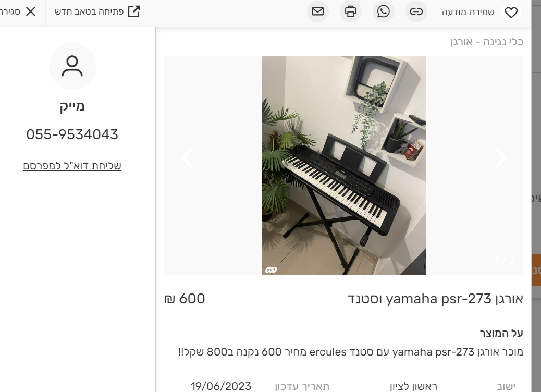Click the keyboard photo in gallery
Image resolution: width=541 pixels, height=392 pixels.
click(x=343, y=165)
